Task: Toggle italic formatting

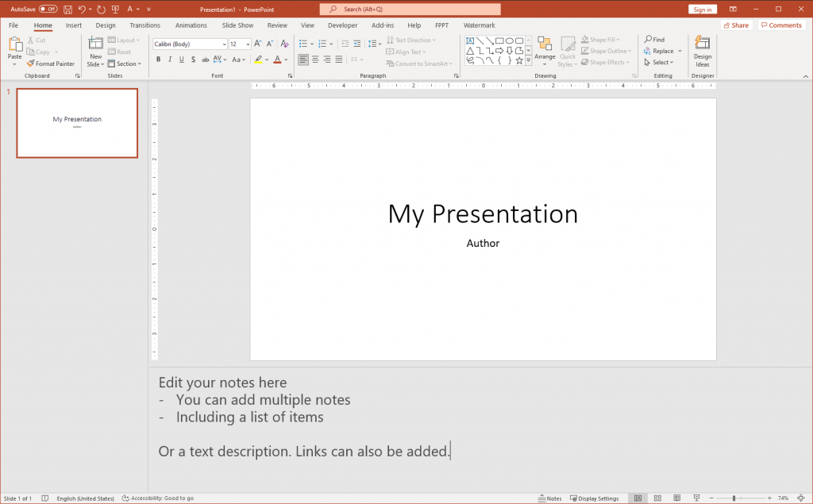Action: coord(169,59)
